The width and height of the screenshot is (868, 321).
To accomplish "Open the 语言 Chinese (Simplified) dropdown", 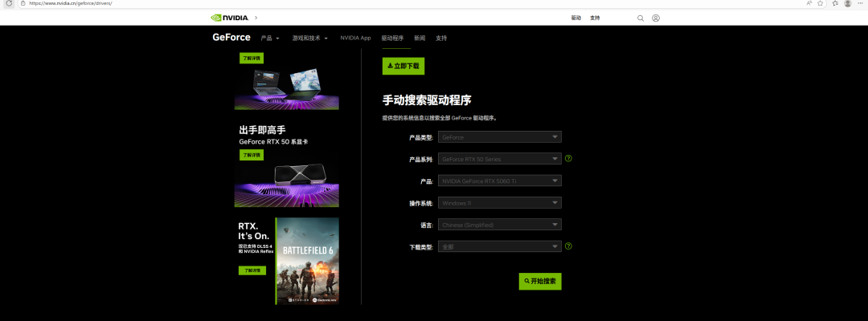I will 499,225.
